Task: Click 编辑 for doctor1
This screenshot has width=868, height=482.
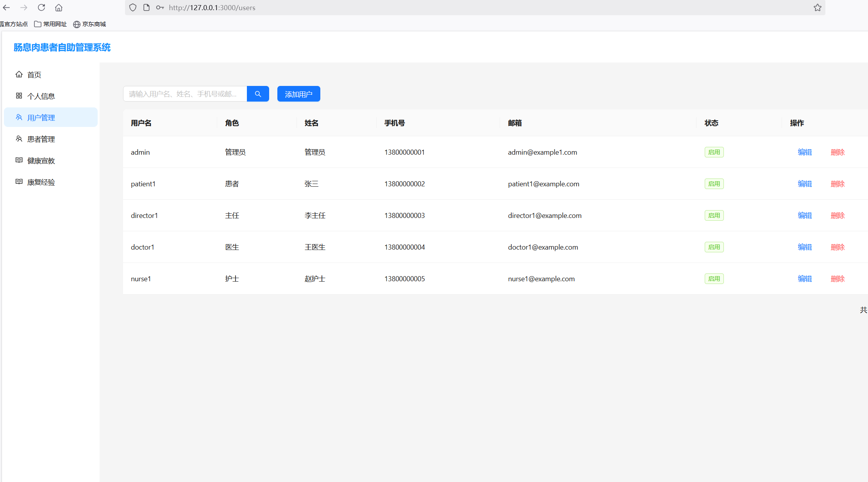Action: coord(804,247)
